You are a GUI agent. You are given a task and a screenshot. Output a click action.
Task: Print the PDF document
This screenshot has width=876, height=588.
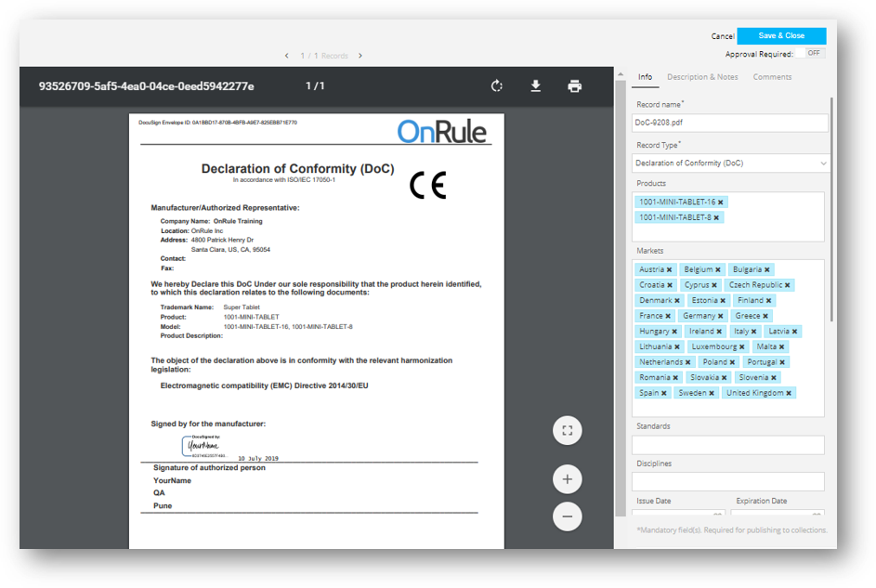coord(574,86)
